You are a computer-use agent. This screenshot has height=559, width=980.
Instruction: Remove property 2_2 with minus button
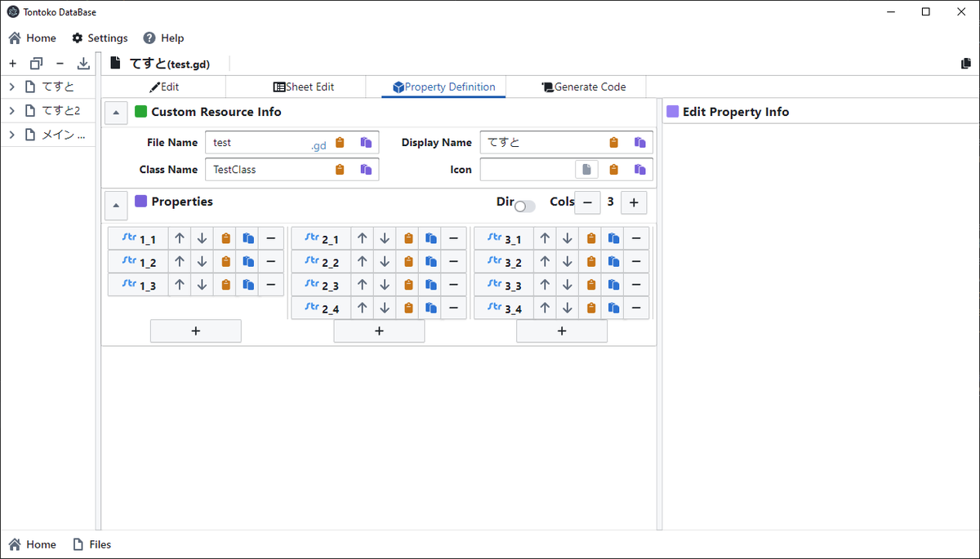point(453,262)
